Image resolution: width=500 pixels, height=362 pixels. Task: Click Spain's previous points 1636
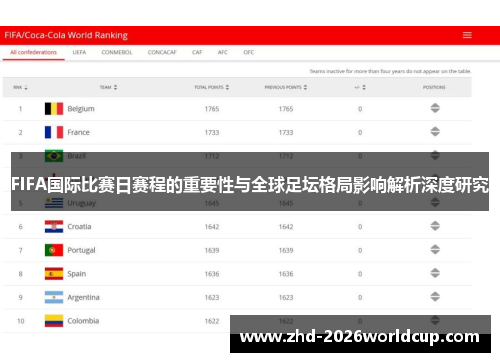pyautogui.click(x=286, y=274)
